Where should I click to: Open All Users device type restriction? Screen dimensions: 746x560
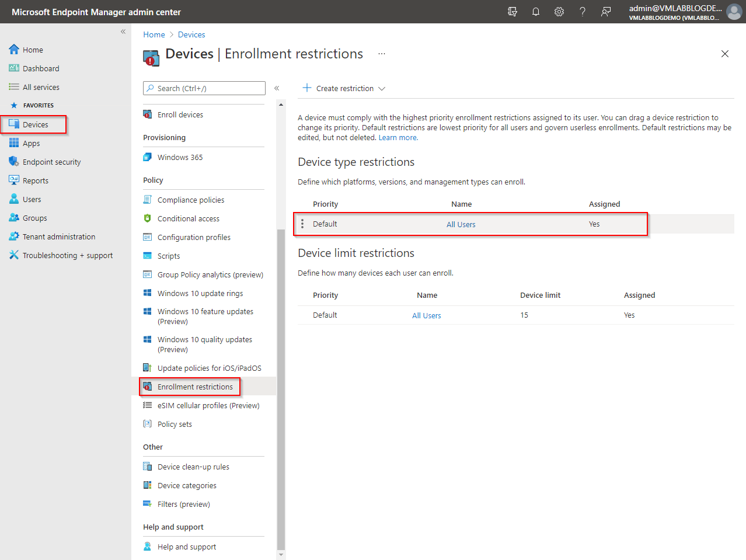(x=461, y=224)
